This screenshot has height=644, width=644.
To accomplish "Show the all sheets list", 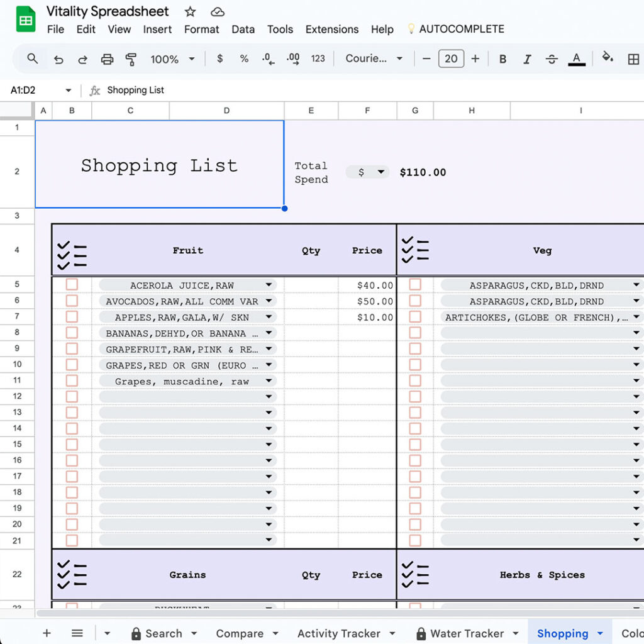I will (x=77, y=633).
